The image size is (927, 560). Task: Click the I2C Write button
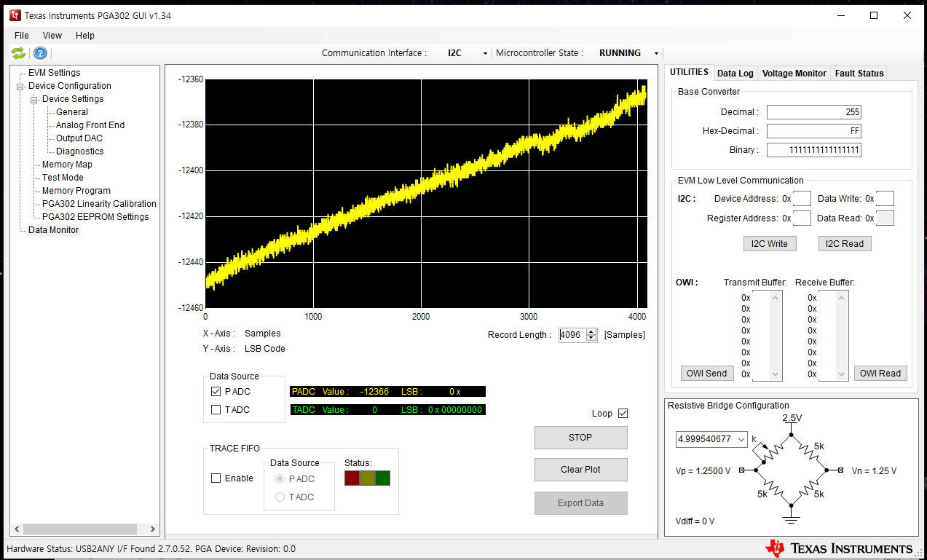tap(770, 243)
